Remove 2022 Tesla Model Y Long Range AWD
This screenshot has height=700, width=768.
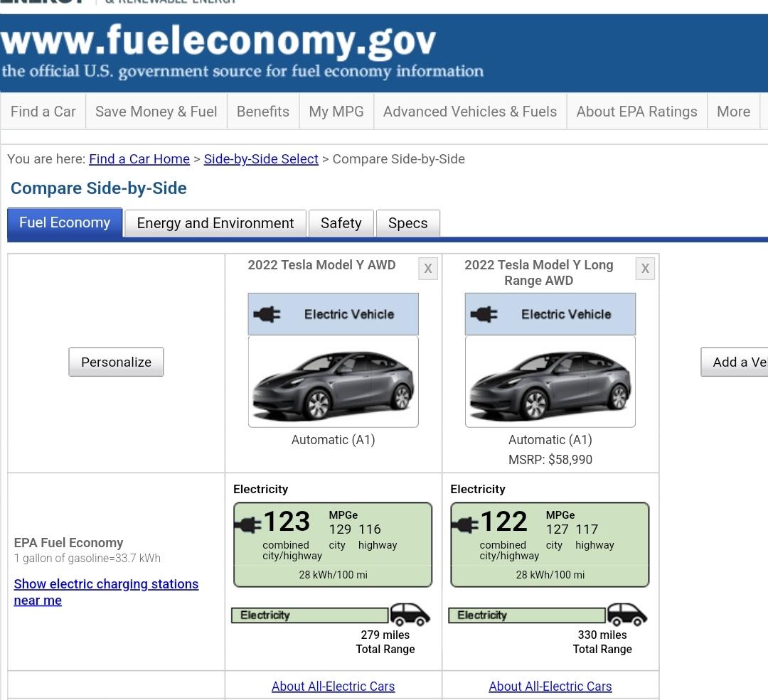click(x=645, y=268)
